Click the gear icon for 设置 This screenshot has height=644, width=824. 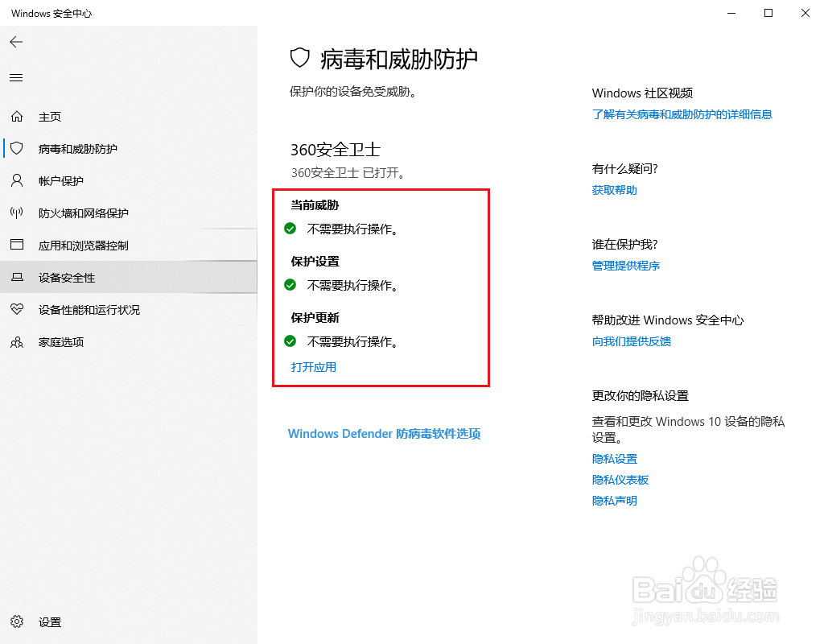[x=17, y=622]
